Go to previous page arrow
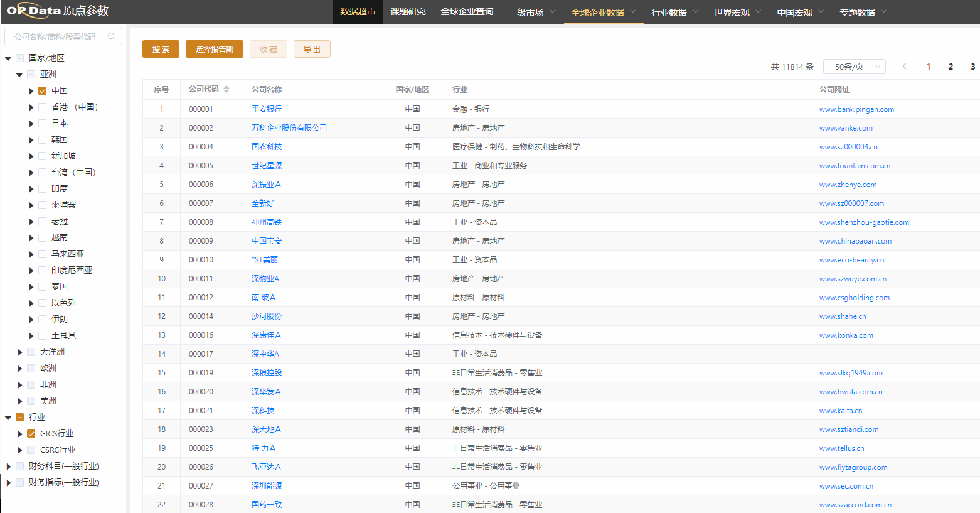 tap(904, 67)
